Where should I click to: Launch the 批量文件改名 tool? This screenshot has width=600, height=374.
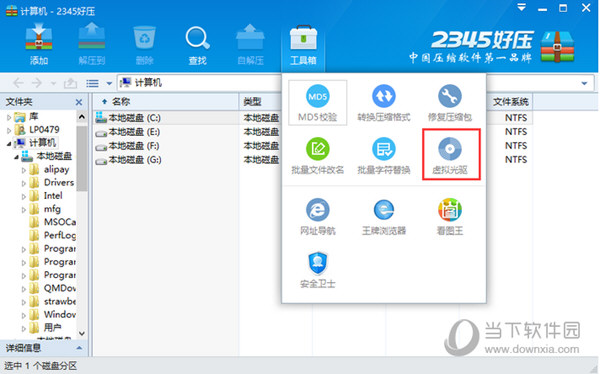click(x=318, y=155)
